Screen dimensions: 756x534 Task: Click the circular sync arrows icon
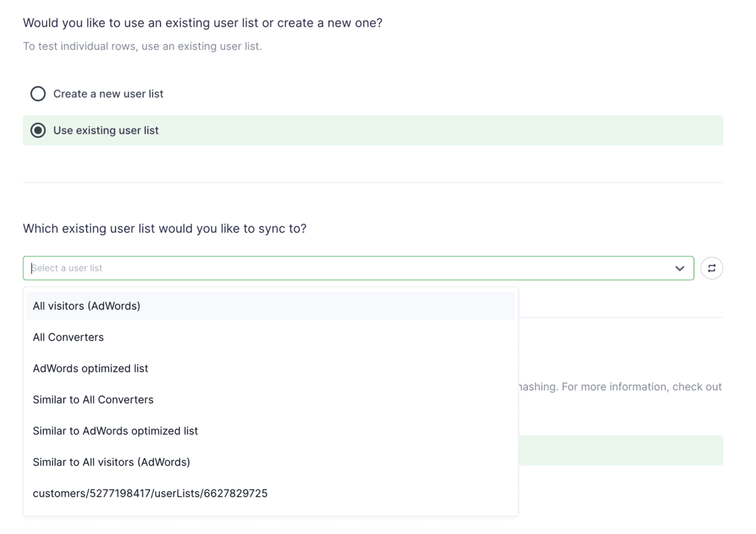coord(711,268)
